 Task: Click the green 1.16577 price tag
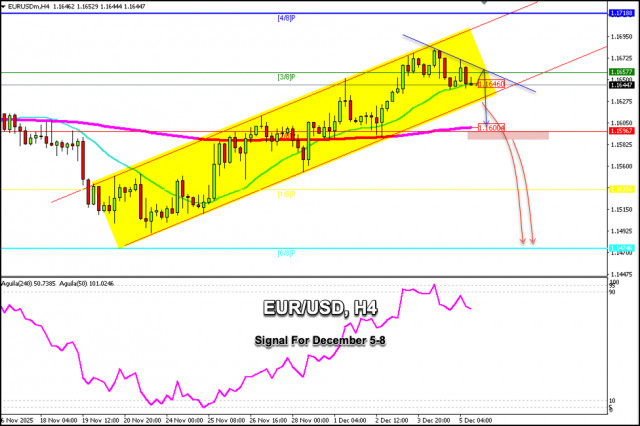point(622,72)
